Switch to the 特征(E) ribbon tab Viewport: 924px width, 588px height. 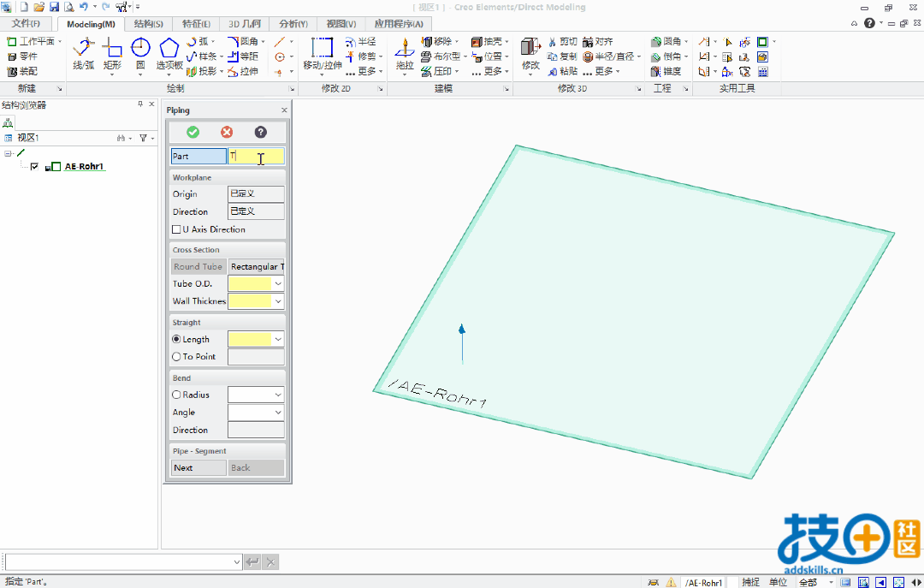coord(196,24)
